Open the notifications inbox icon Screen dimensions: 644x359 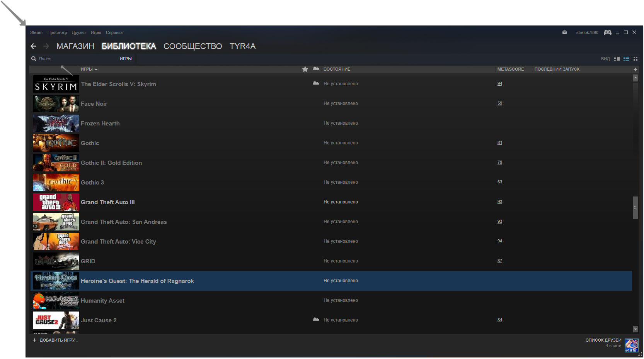[564, 32]
